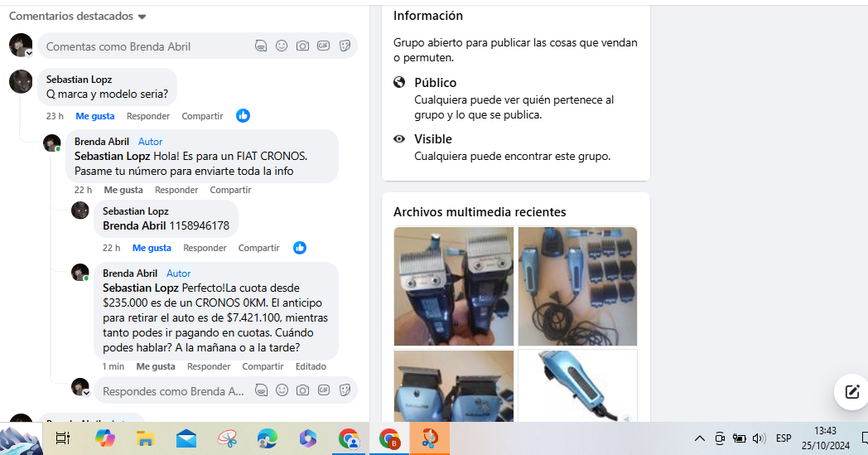868x455 pixels.
Task: Open volume control in system tray
Action: [759, 439]
